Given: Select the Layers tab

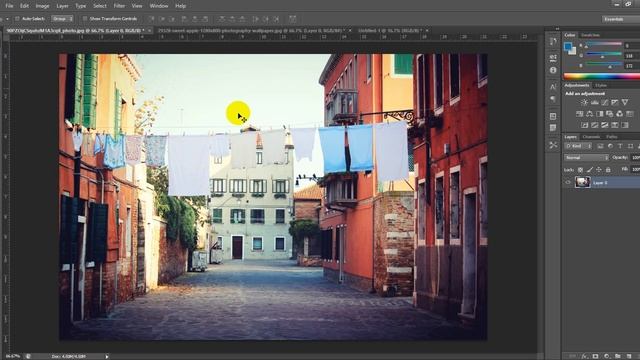Looking at the screenshot, I should (570, 137).
